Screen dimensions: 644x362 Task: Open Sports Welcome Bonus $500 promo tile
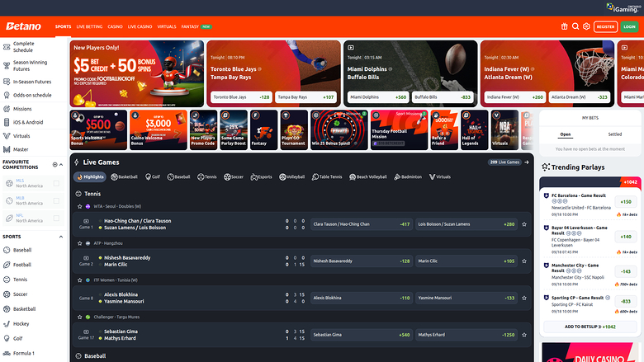pos(98,130)
